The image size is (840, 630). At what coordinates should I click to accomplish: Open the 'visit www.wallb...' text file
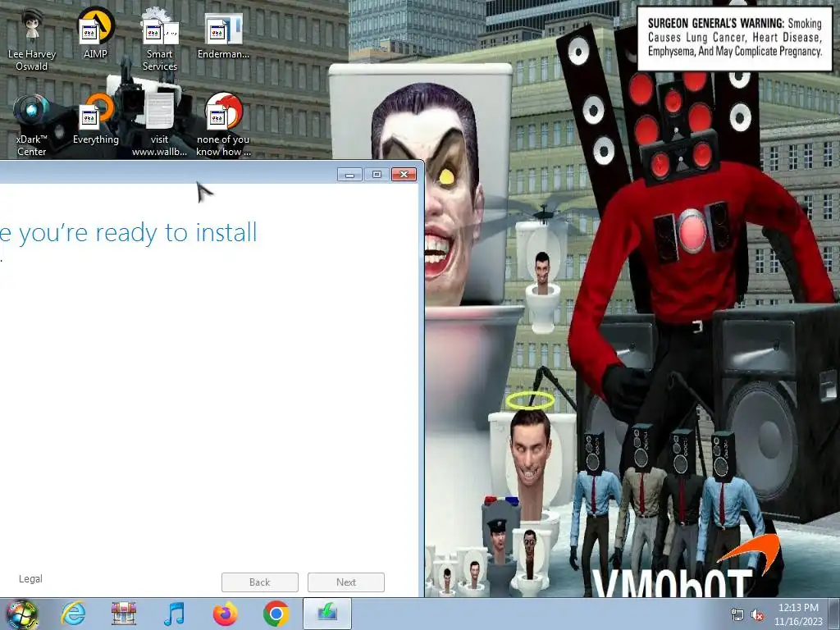pyautogui.click(x=160, y=126)
